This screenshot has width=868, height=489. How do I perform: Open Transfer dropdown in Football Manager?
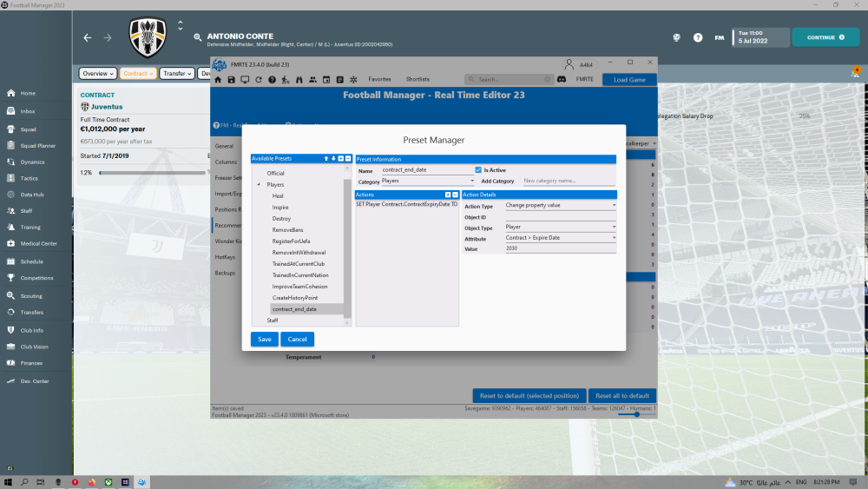click(x=176, y=74)
